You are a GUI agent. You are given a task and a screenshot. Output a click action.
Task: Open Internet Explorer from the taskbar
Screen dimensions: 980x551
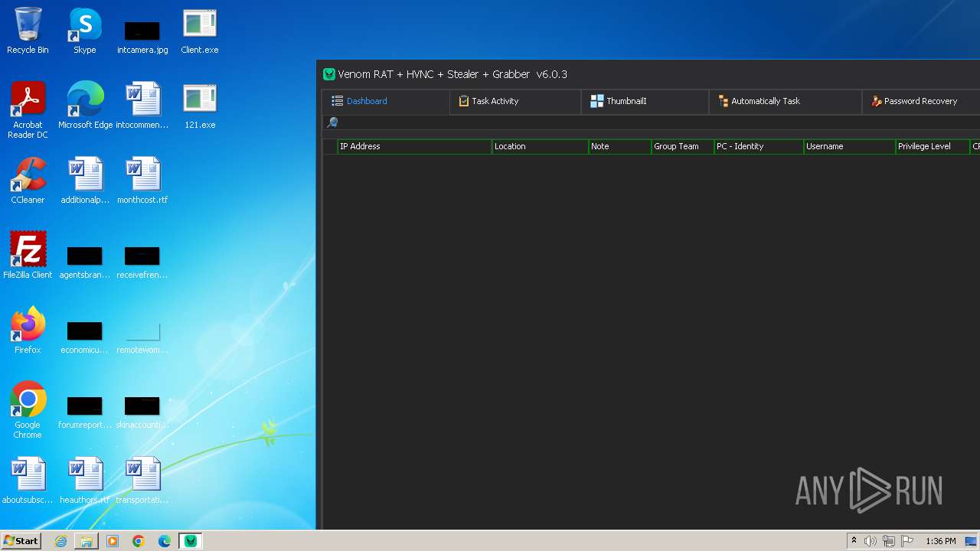point(60,541)
